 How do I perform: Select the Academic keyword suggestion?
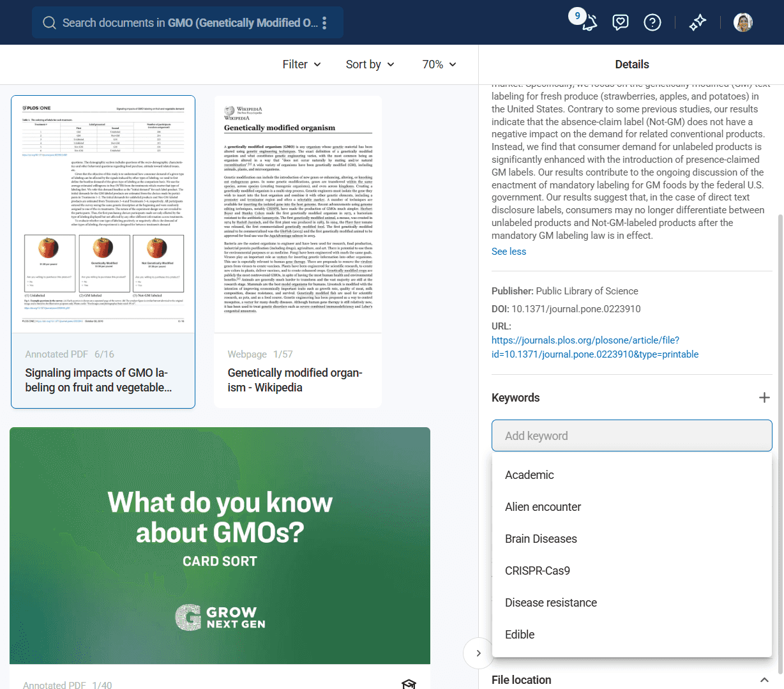pyautogui.click(x=529, y=475)
